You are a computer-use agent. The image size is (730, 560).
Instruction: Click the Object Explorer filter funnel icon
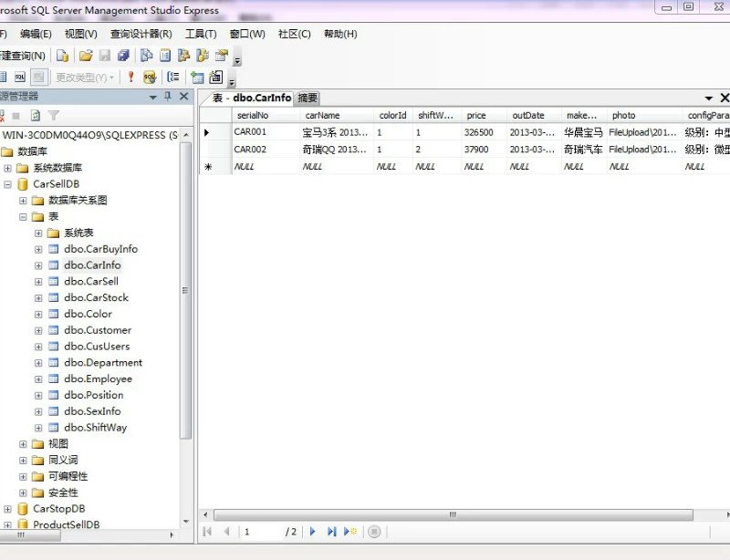point(54,116)
